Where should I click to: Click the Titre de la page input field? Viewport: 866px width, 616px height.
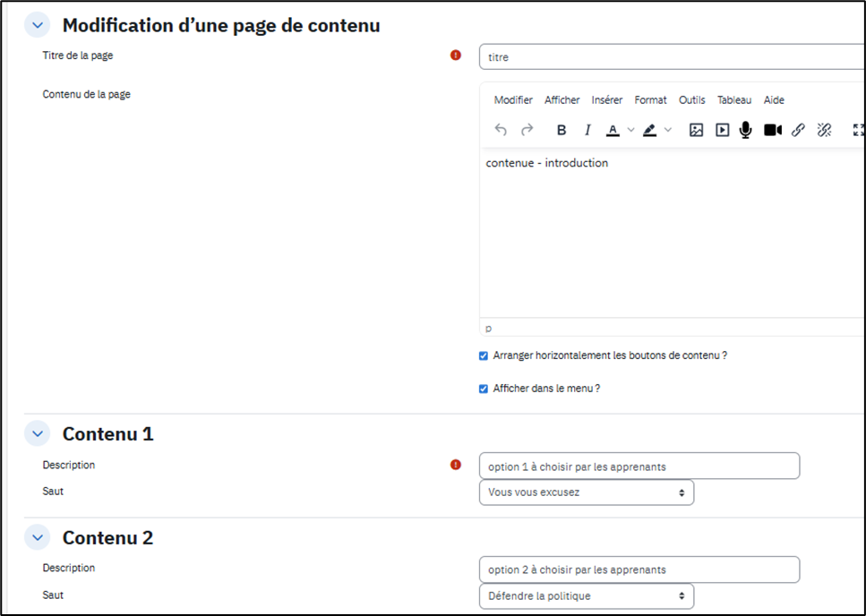pos(672,56)
